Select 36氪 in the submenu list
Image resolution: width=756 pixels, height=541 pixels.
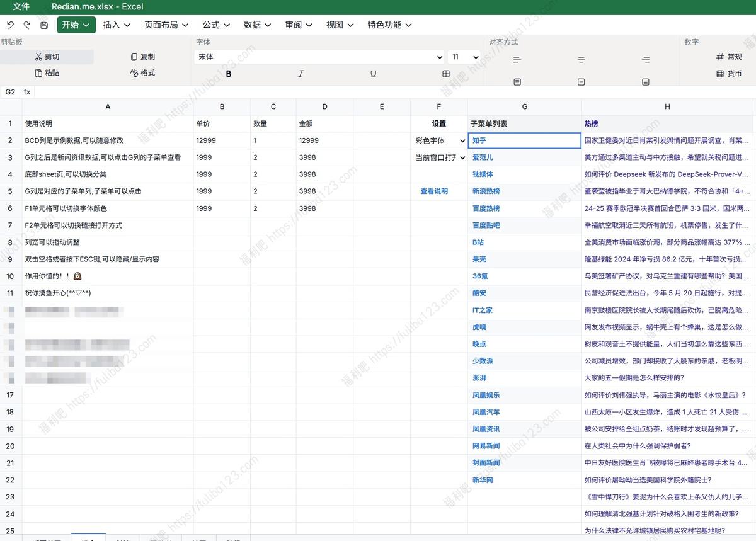coord(480,276)
